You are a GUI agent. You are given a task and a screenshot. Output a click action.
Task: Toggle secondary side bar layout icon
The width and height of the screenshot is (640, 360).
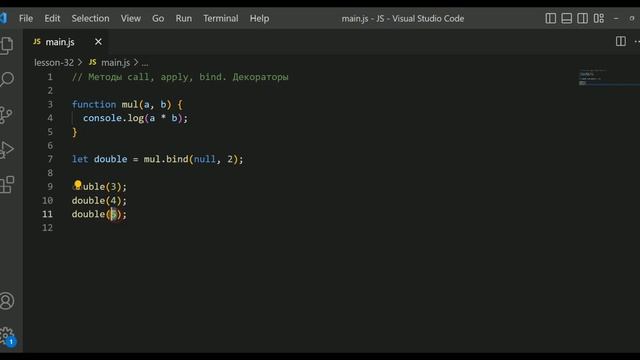tap(582, 18)
